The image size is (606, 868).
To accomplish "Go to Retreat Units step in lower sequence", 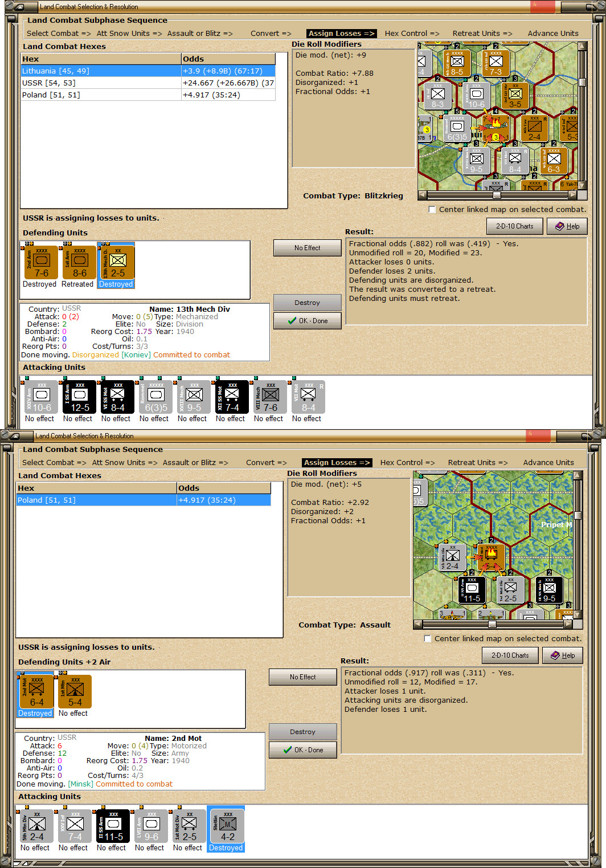I will [478, 463].
